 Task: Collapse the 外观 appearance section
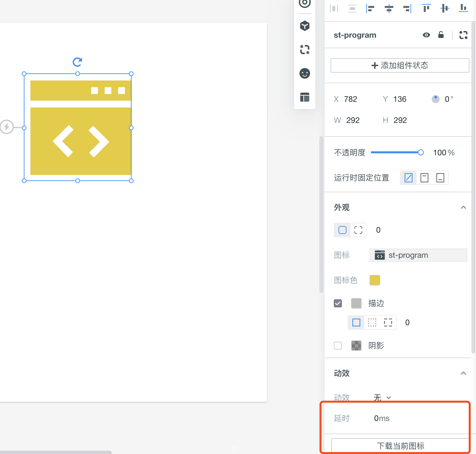coord(463,208)
